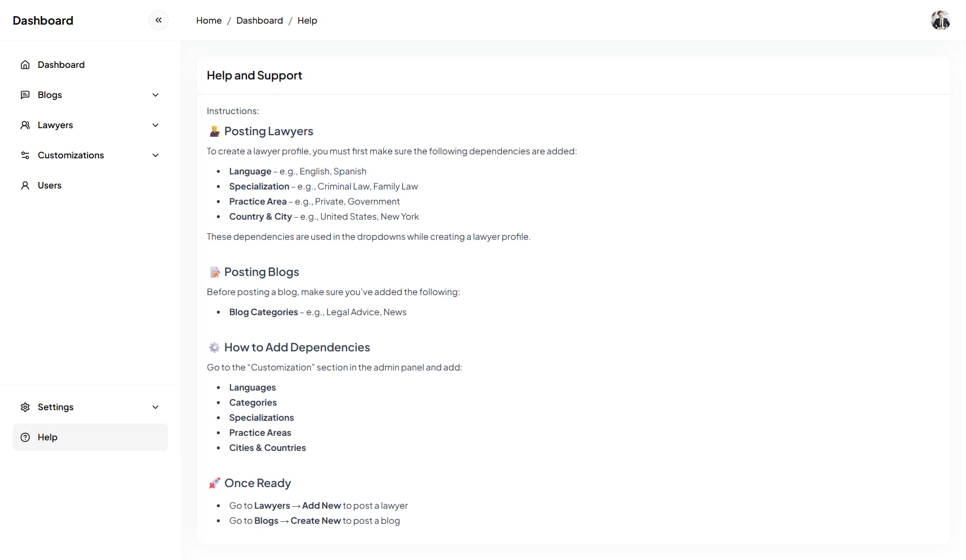Click the bold Specialization list item
The height and width of the screenshot is (560, 966).
click(259, 186)
